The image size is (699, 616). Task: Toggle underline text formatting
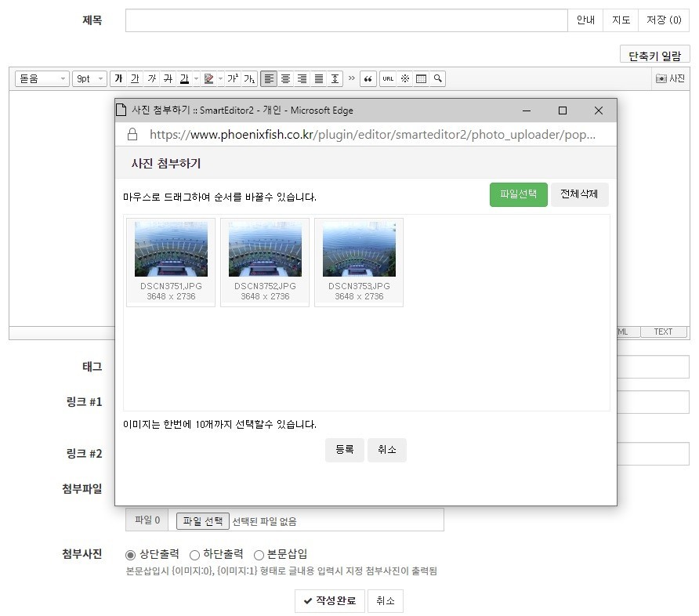pyautogui.click(x=135, y=79)
